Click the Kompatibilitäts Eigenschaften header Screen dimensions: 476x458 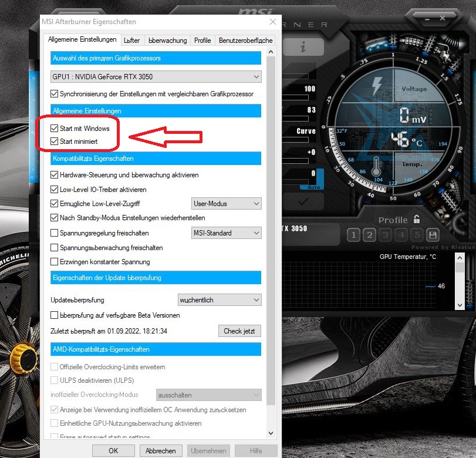click(156, 159)
